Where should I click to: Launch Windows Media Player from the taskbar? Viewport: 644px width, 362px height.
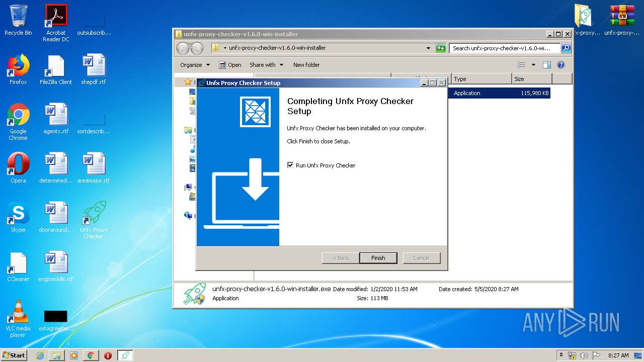coord(74,355)
